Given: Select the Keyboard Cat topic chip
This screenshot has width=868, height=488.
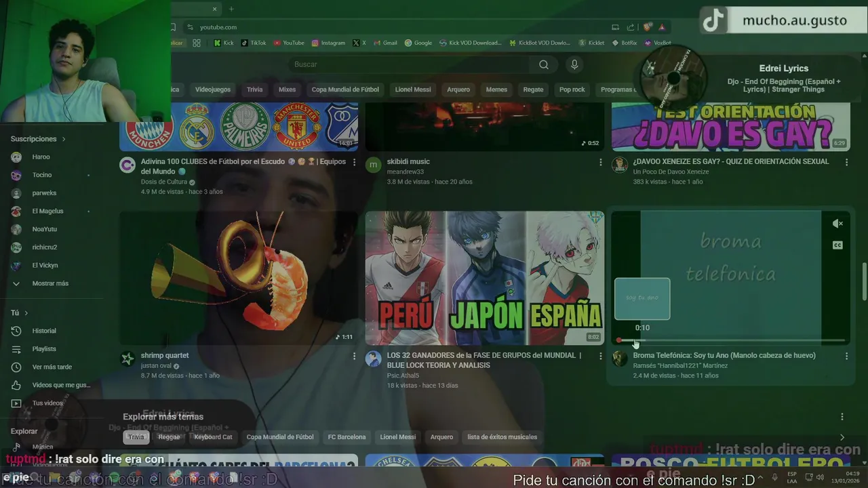Looking at the screenshot, I should (213, 437).
